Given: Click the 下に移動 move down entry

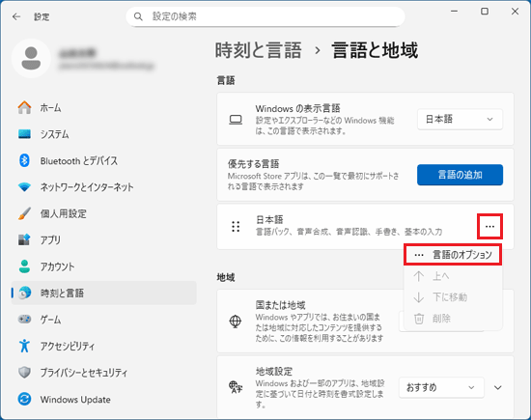Looking at the screenshot, I should point(453,297).
